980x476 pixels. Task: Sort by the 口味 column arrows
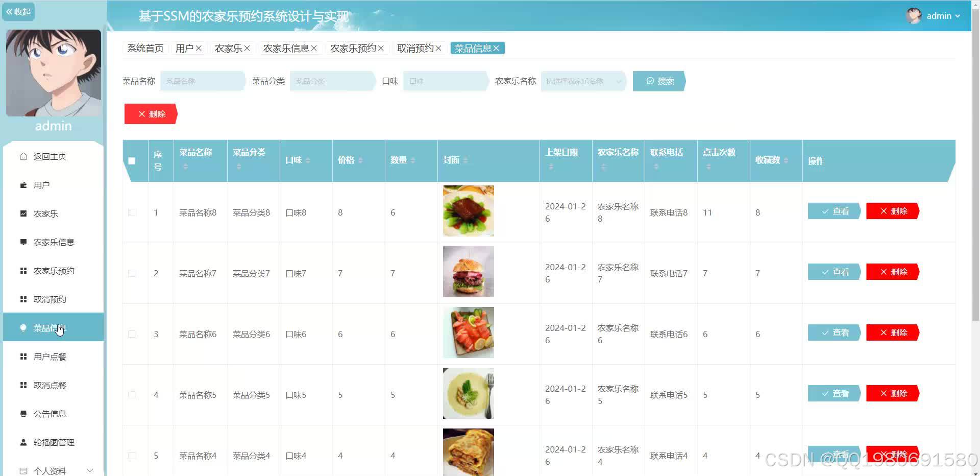tap(308, 160)
